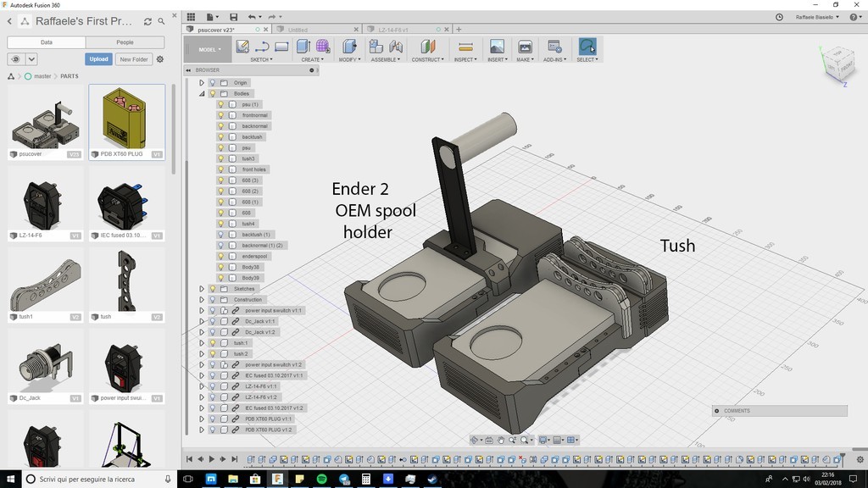Expand the Construction folder
The height and width of the screenshot is (488, 868).
(x=202, y=300)
